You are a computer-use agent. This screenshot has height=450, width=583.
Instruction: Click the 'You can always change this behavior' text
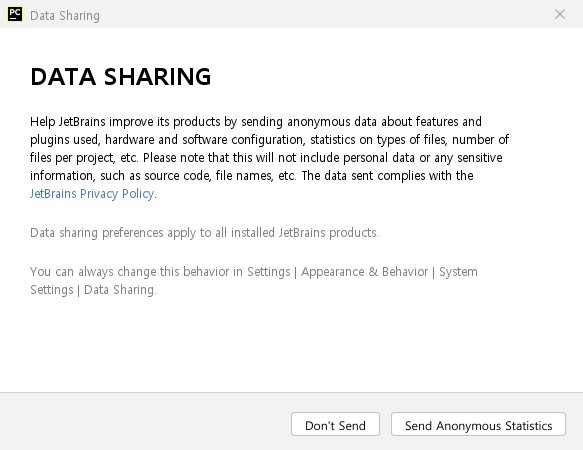(x=254, y=280)
